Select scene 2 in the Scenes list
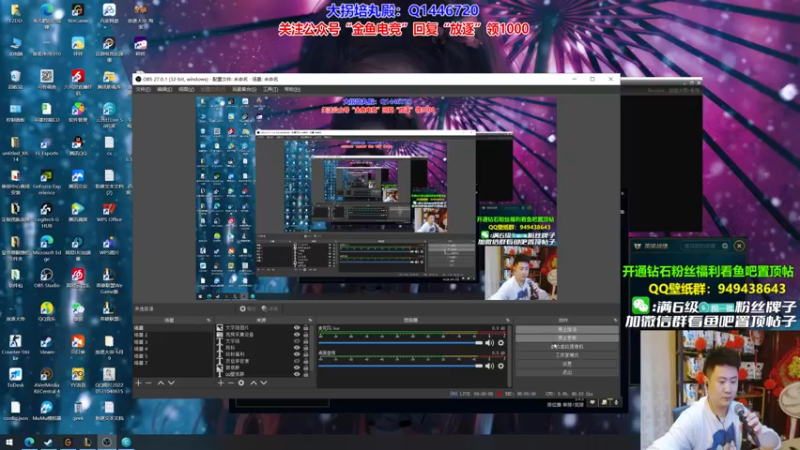 [x=172, y=335]
